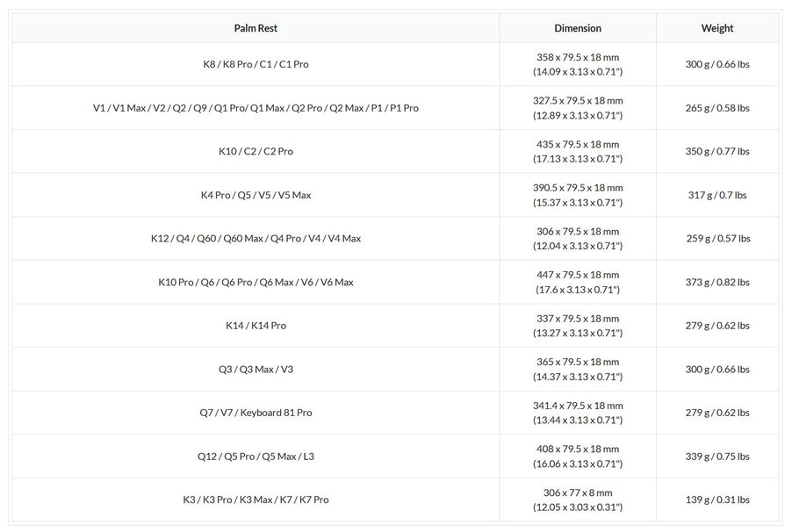Image resolution: width=792 pixels, height=532 pixels.
Task: Click the 435 x 79.5 x 18 mm dimension
Action: (578, 144)
